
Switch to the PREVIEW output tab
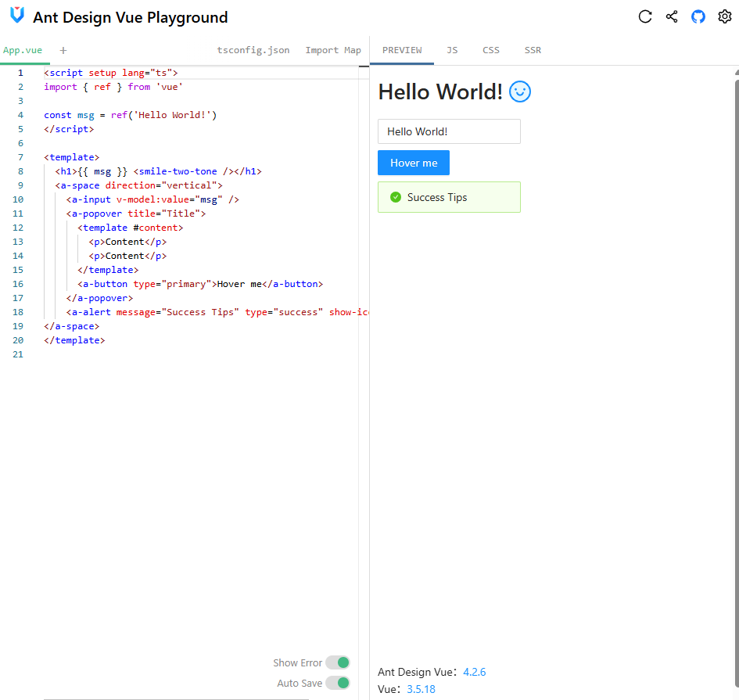(x=402, y=50)
